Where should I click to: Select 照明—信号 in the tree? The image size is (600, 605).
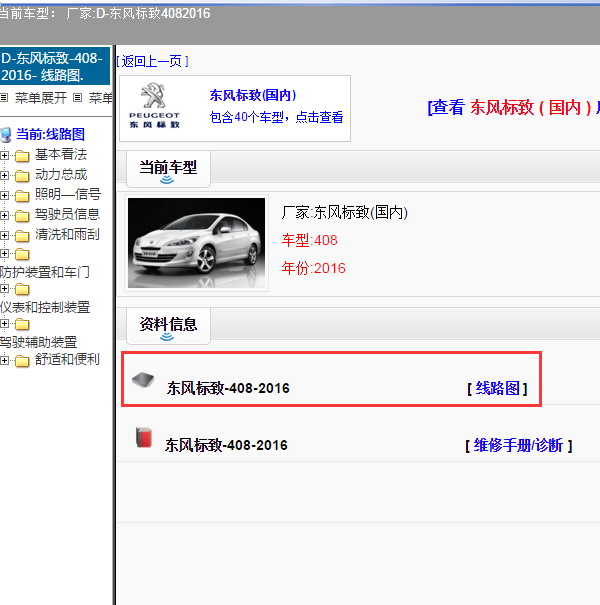click(68, 194)
